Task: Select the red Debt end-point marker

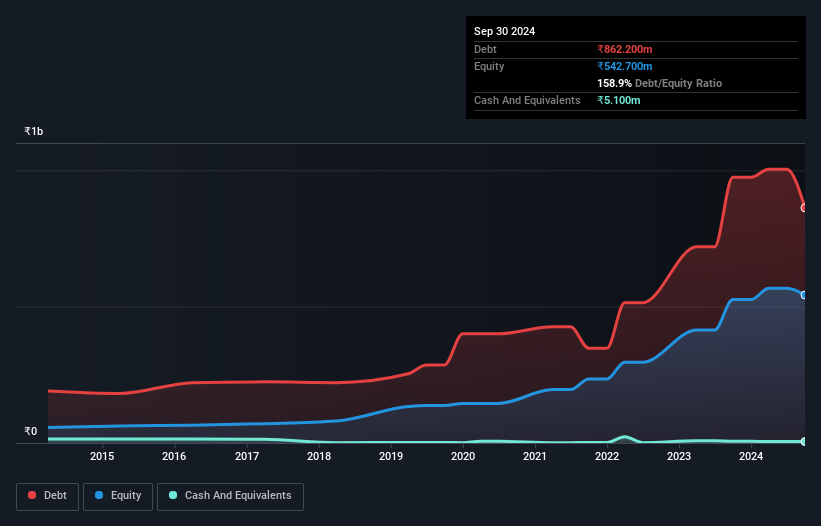Action: coord(804,208)
